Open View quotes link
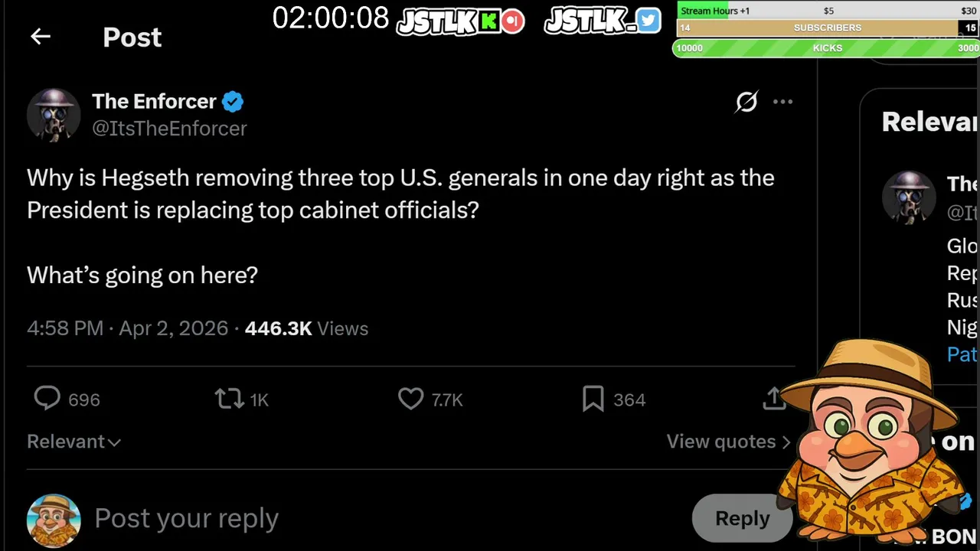 click(728, 442)
